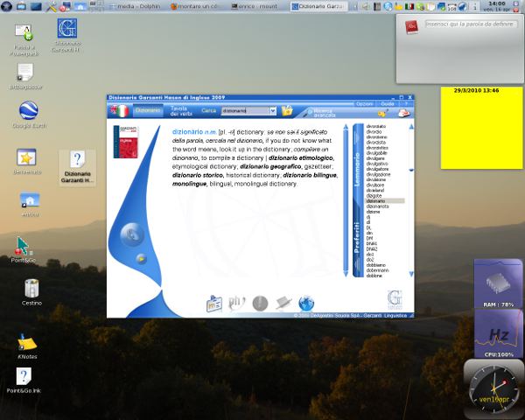Click the yellow notes icon in dictionary toolbar

coord(382,113)
